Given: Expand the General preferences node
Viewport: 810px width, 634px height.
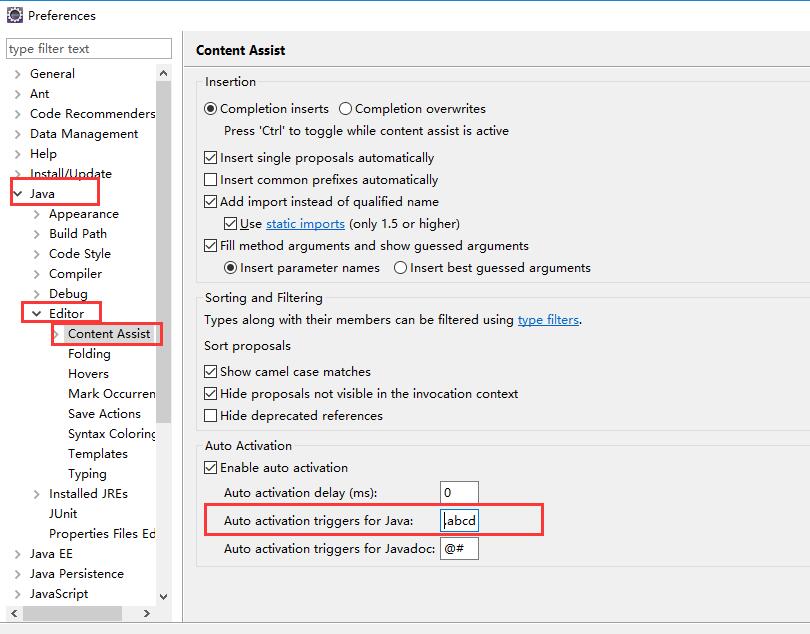Looking at the screenshot, I should click(x=18, y=74).
